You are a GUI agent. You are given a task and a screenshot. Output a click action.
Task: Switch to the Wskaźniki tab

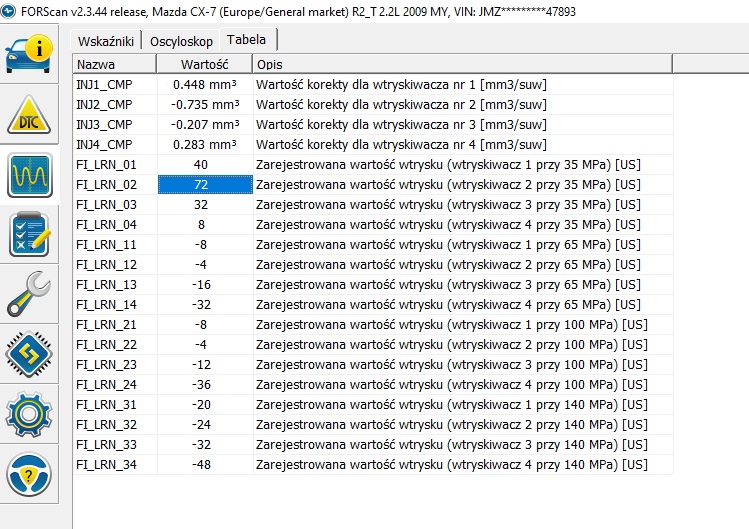pyautogui.click(x=107, y=41)
